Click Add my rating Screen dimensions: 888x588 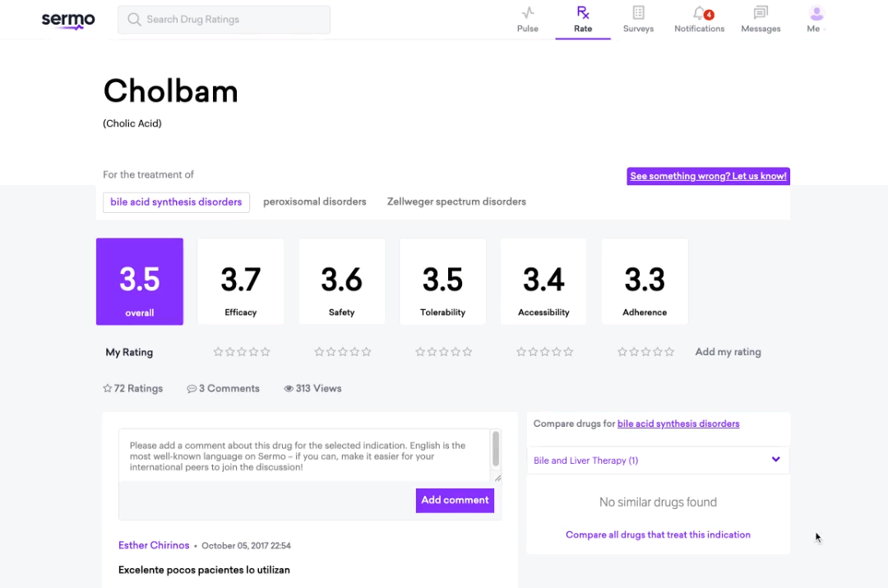[728, 352]
